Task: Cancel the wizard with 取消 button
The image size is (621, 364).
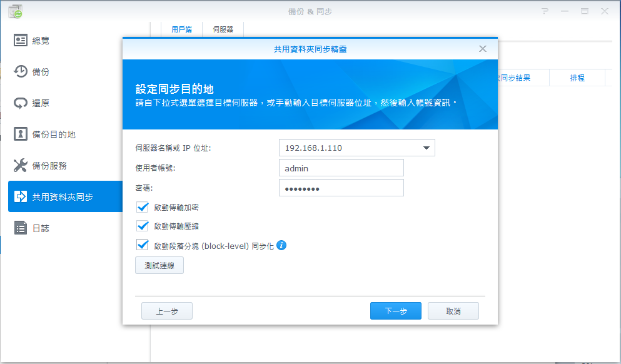Action: tap(453, 311)
